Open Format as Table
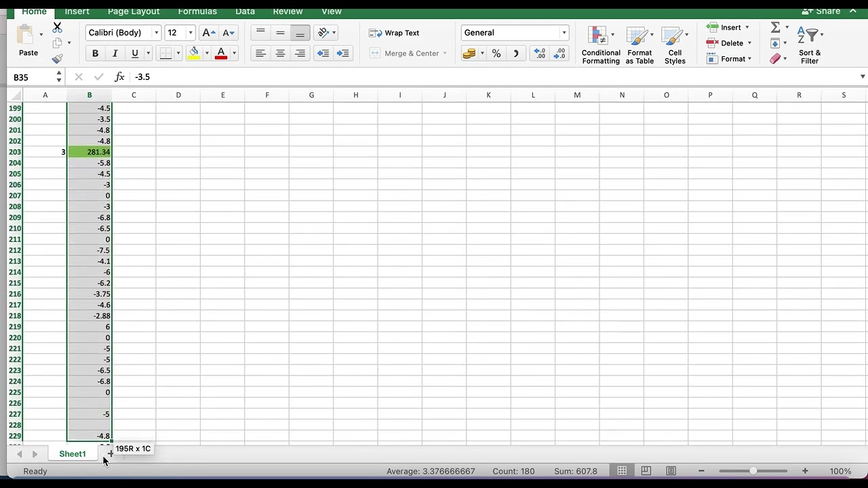Image resolution: width=868 pixels, height=488 pixels. point(639,45)
